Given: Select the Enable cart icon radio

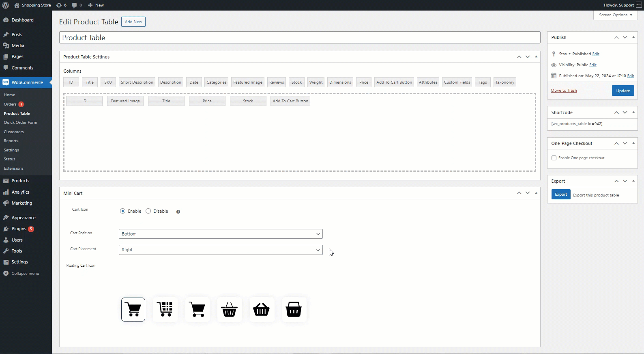Looking at the screenshot, I should (x=122, y=211).
